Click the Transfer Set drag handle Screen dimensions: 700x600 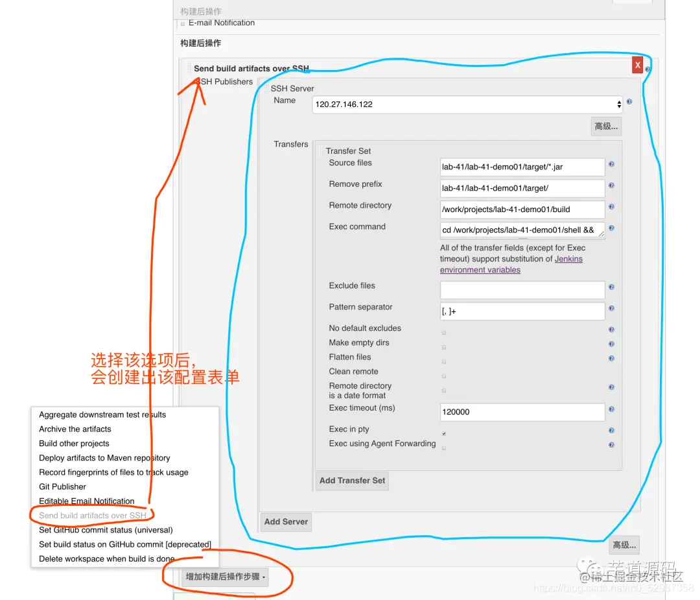click(321, 151)
